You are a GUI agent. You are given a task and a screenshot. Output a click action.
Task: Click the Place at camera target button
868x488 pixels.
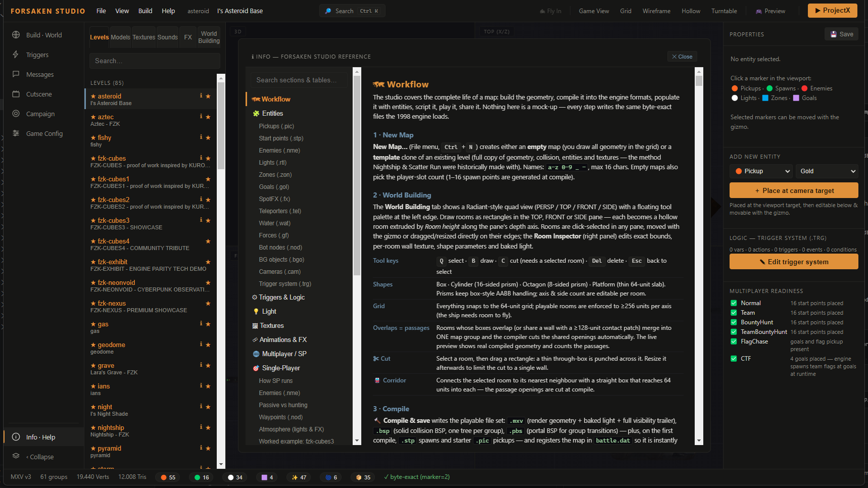point(794,190)
